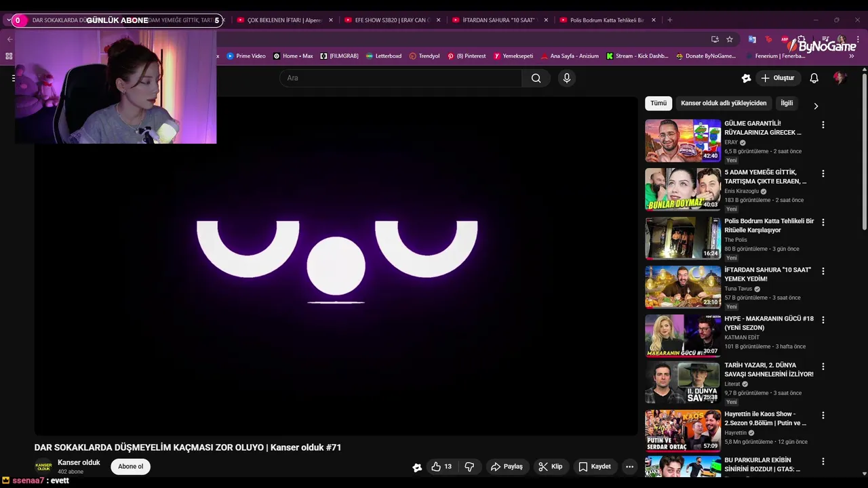Screen dimensions: 868x488
Task: Show hidden bookmarks with double chevron
Action: tap(852, 56)
